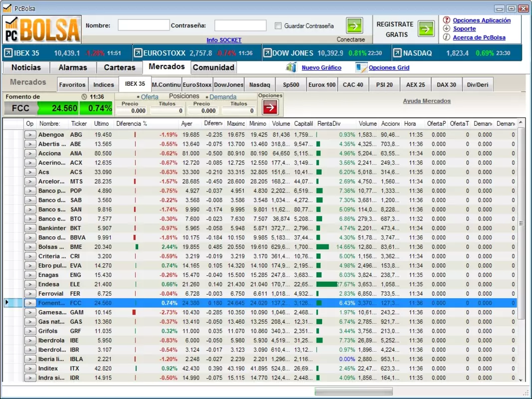Open the Info SOCKET link
Image resolution: width=532 pixels, height=399 pixels.
(224, 40)
